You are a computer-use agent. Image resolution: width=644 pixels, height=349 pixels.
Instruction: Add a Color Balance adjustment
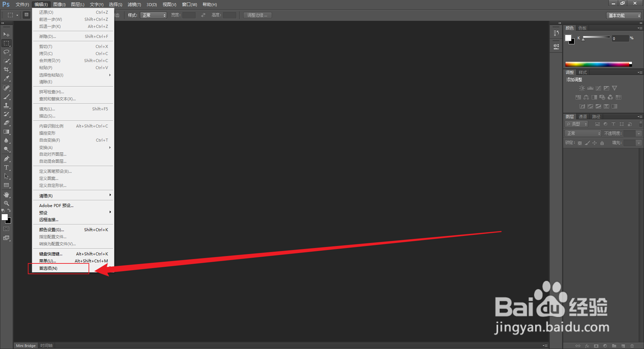point(586,97)
